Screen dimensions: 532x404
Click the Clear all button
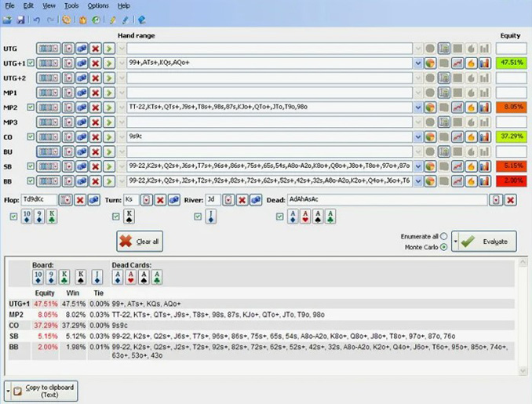[x=140, y=242]
